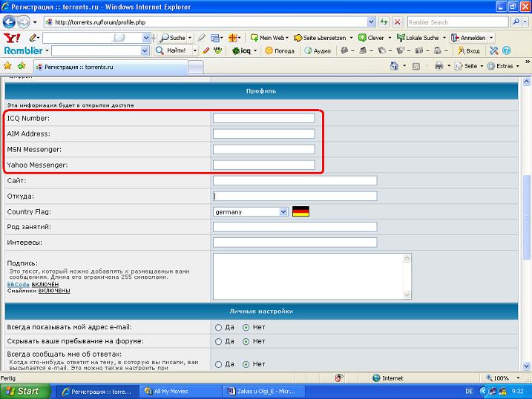Click the Print icon in command bar

pos(439,66)
